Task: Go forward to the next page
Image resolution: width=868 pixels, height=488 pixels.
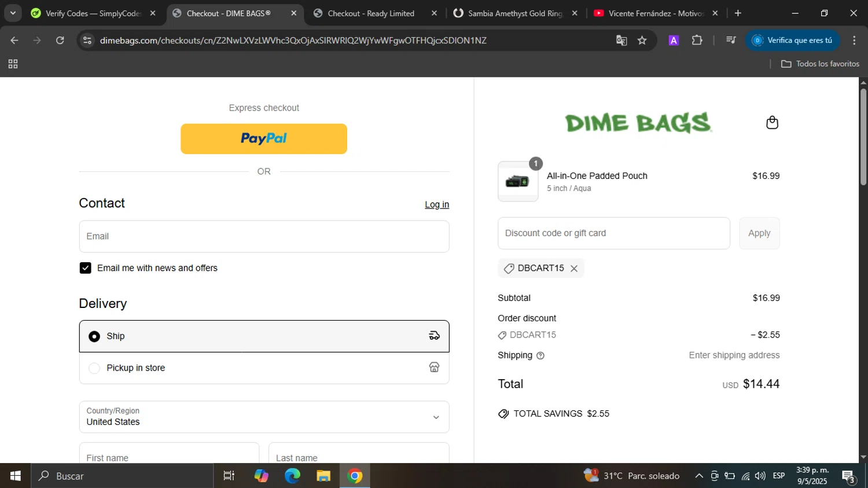Action: click(37, 40)
